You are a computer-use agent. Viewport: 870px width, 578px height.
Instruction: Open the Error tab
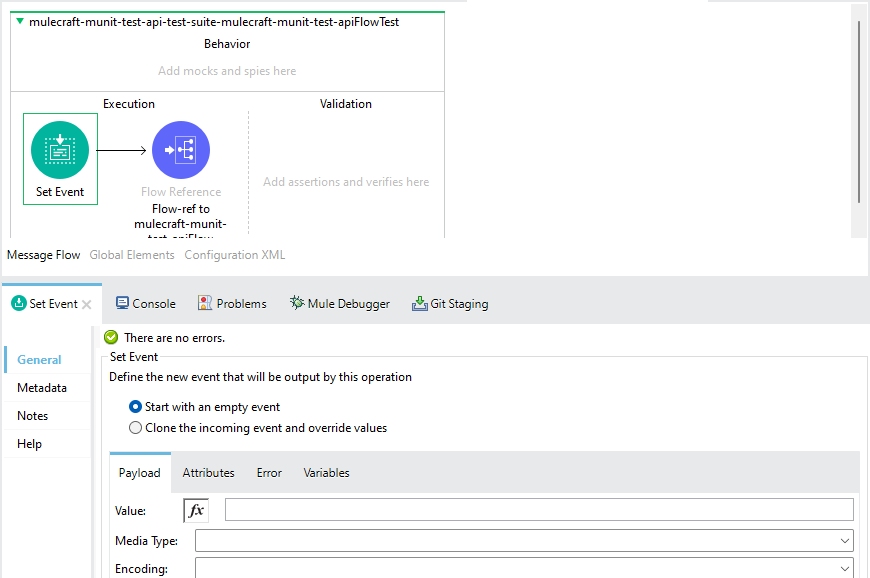pos(269,473)
